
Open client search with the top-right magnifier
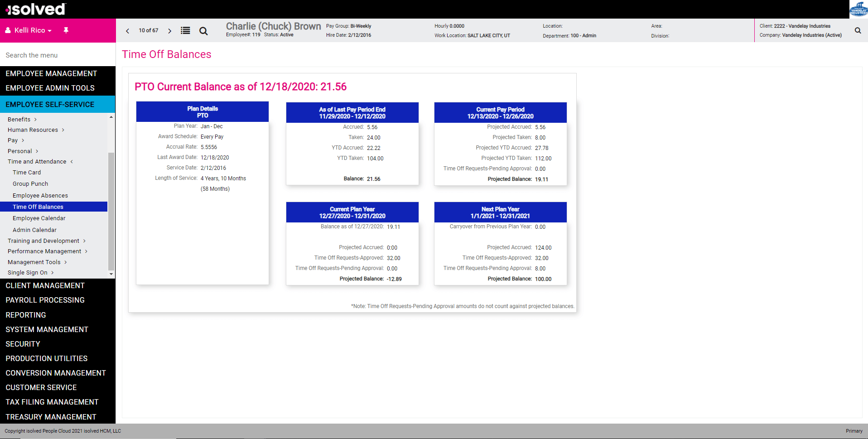coord(858,30)
